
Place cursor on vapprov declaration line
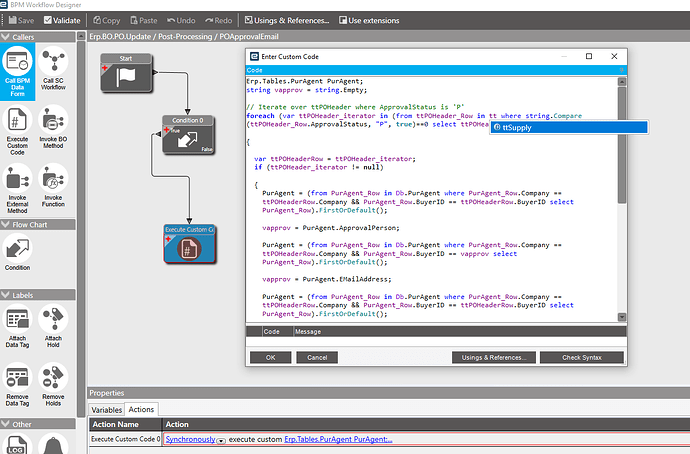pyautogui.click(x=307, y=90)
